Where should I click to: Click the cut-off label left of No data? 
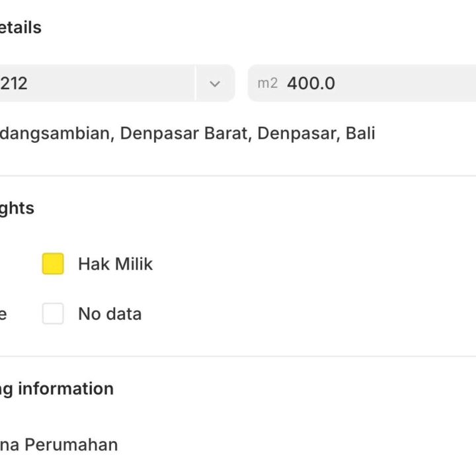(3, 313)
